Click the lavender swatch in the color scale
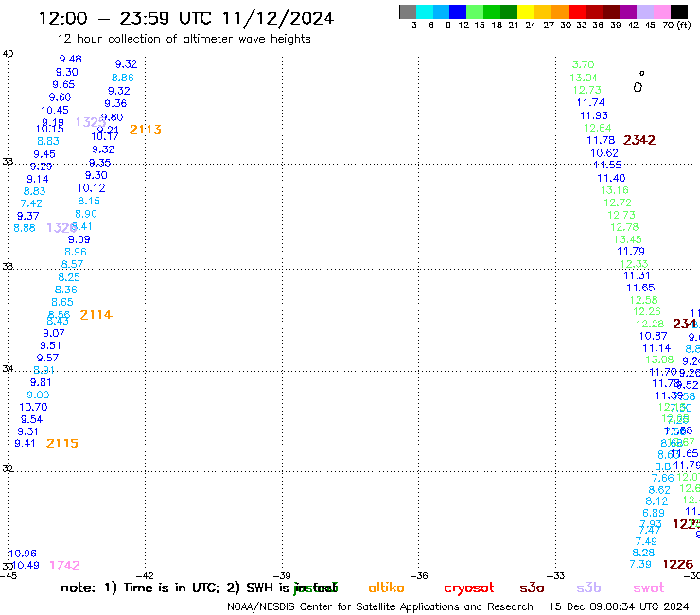Image resolution: width=700 pixels, height=615 pixels. pos(644,11)
